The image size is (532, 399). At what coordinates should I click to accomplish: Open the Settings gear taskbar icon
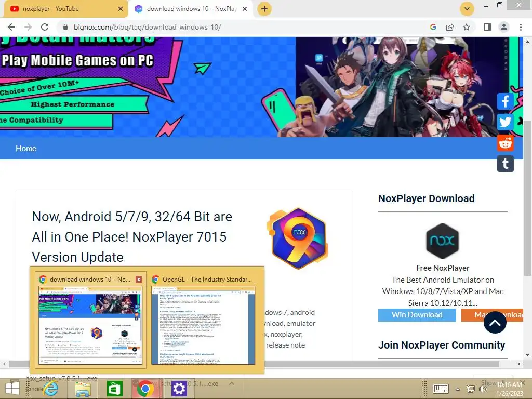[x=179, y=389]
